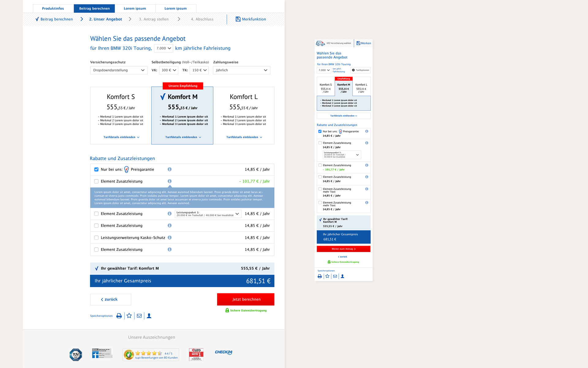The width and height of the screenshot is (588, 368).
Task: Click the star favorite icon under Speicheroptionen
Action: tap(129, 316)
